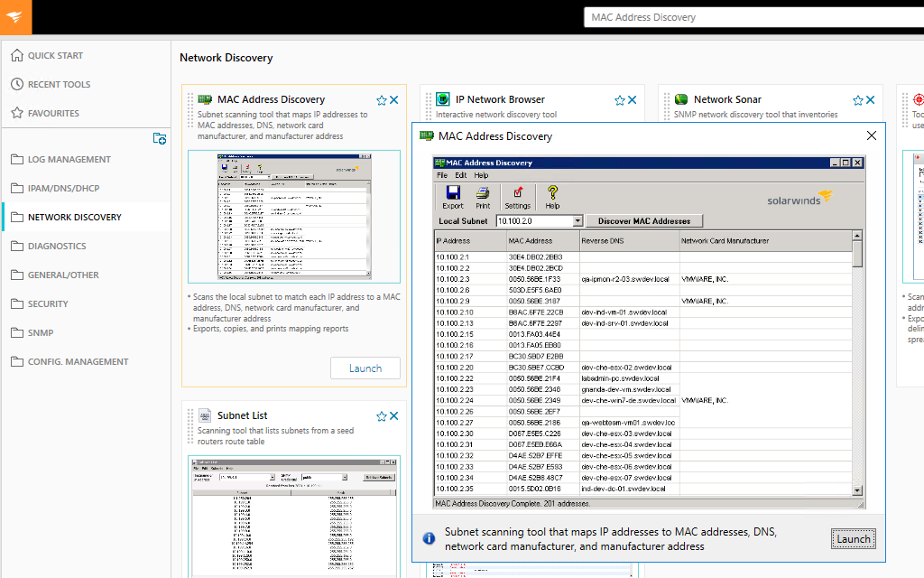Click the Subnet List tool icon
The width and height of the screenshot is (924, 578).
(x=205, y=416)
